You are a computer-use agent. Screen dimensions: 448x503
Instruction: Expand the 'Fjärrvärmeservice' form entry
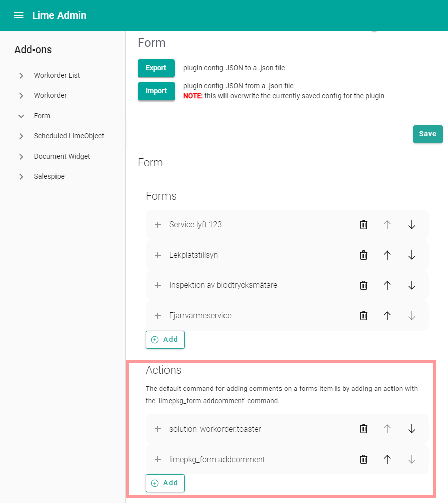point(158,315)
